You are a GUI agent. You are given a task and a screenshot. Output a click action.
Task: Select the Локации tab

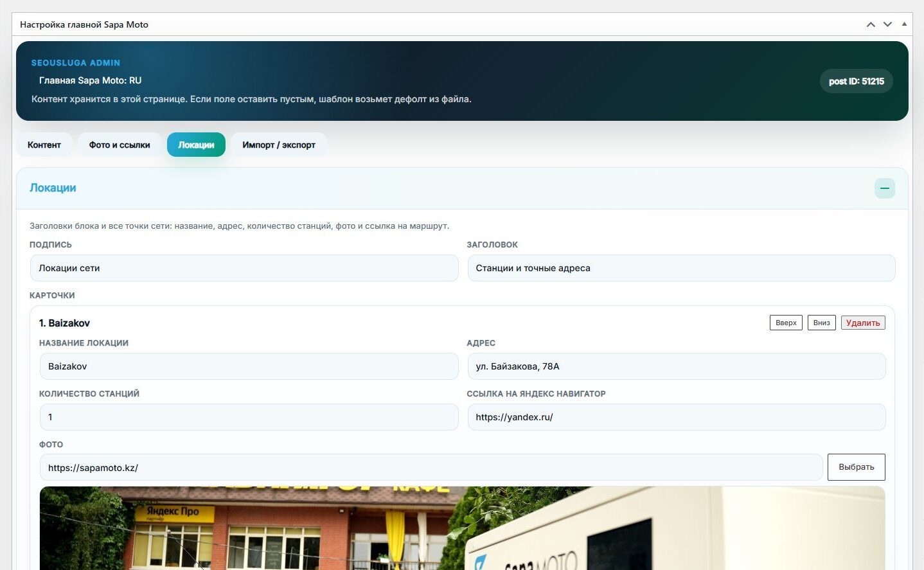[196, 145]
